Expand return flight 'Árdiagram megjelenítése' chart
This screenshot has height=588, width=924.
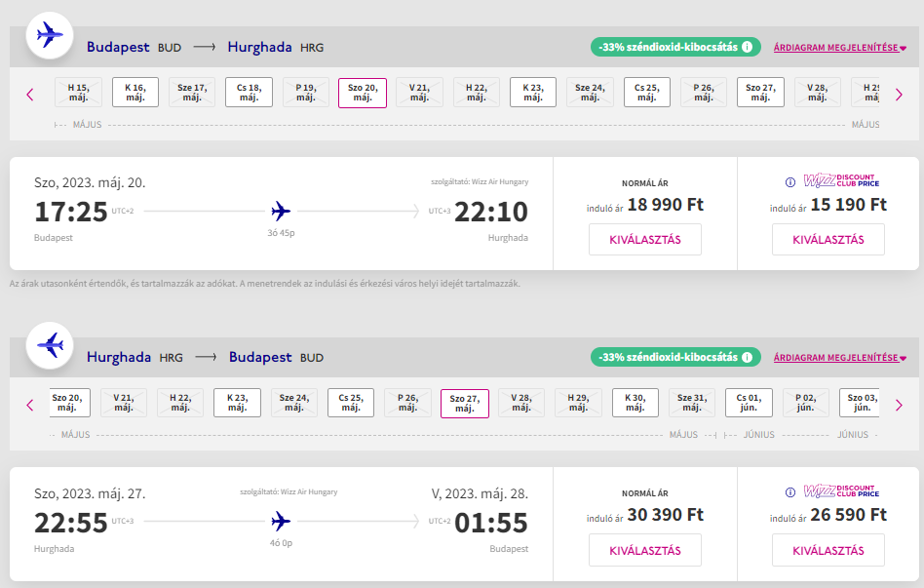[x=839, y=358]
